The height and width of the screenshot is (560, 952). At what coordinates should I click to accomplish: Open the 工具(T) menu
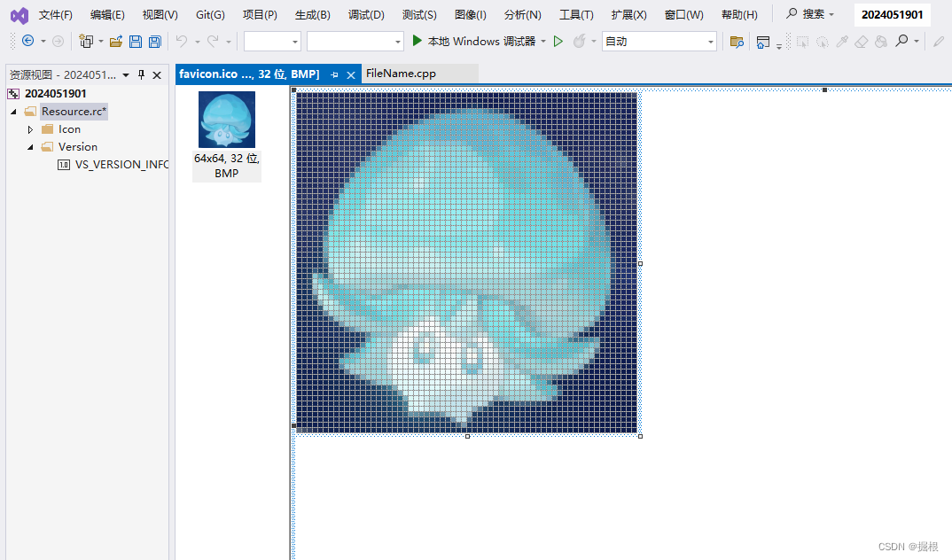[x=576, y=14]
